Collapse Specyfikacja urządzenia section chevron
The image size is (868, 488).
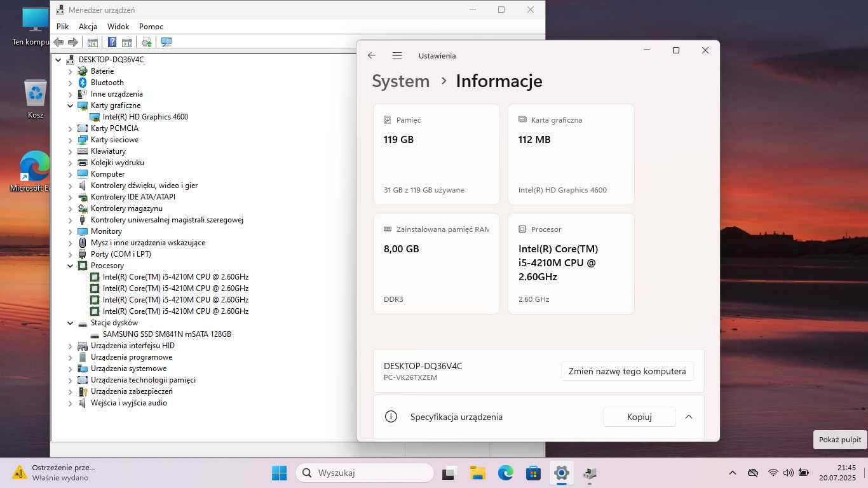pos(689,417)
